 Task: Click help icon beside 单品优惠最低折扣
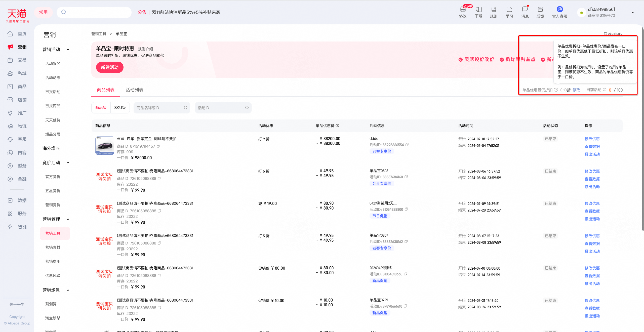(x=556, y=90)
